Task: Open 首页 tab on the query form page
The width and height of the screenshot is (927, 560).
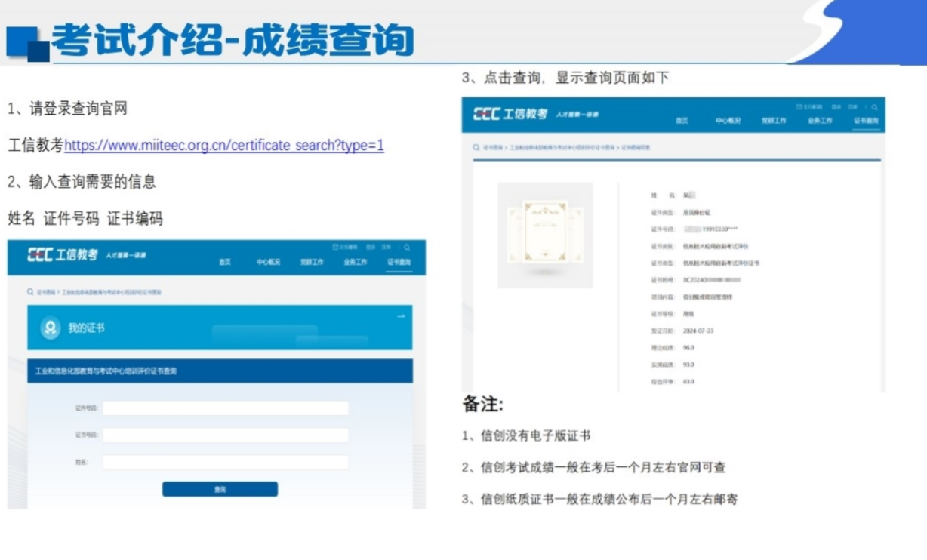Action: (225, 263)
